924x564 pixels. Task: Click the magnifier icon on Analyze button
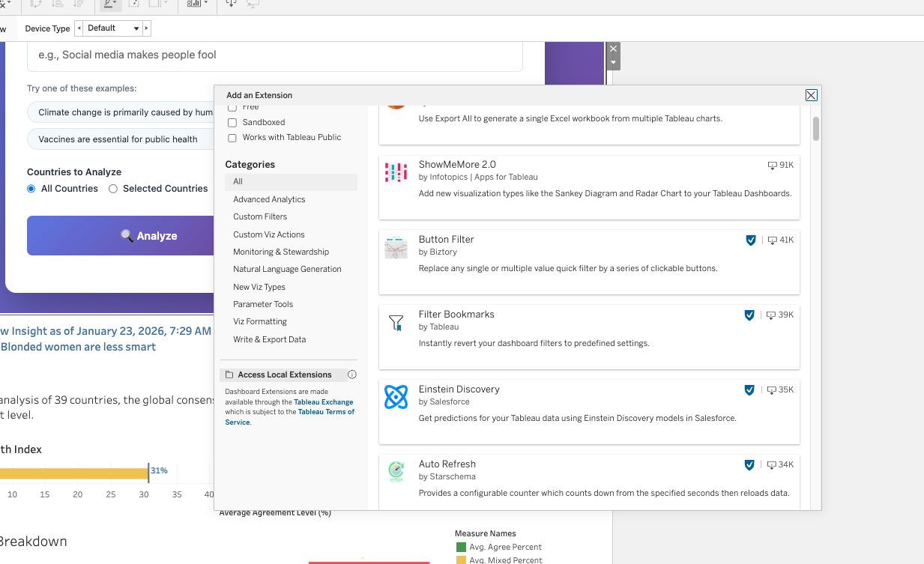(127, 236)
